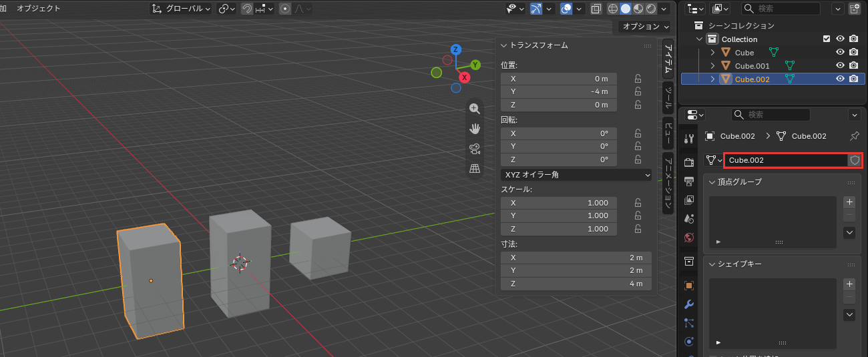
Task: Toggle fake user shield icon
Action: click(854, 160)
